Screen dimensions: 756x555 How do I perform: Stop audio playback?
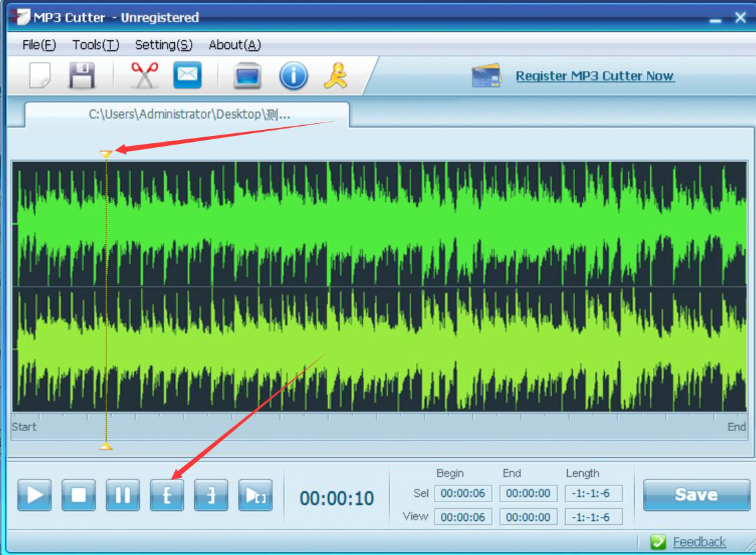point(78,495)
